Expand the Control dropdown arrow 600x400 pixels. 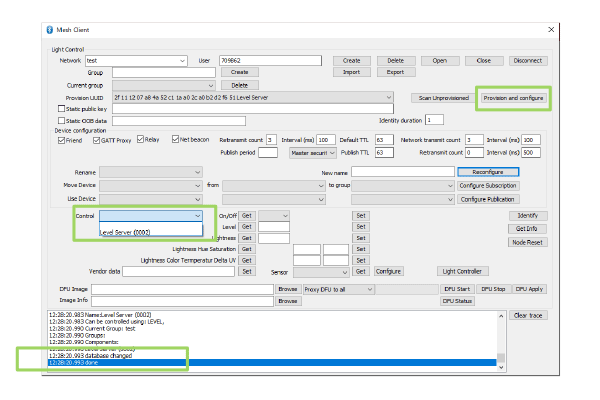pos(197,216)
